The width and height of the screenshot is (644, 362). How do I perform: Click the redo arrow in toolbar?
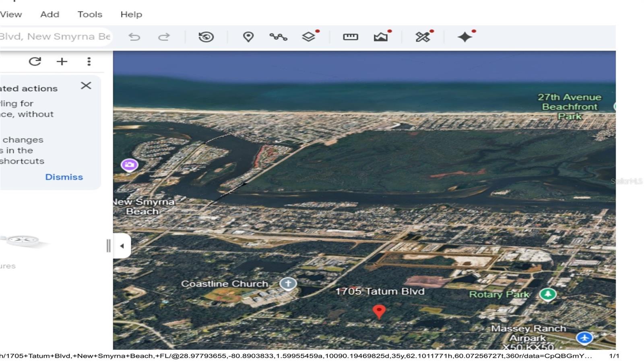[164, 37]
